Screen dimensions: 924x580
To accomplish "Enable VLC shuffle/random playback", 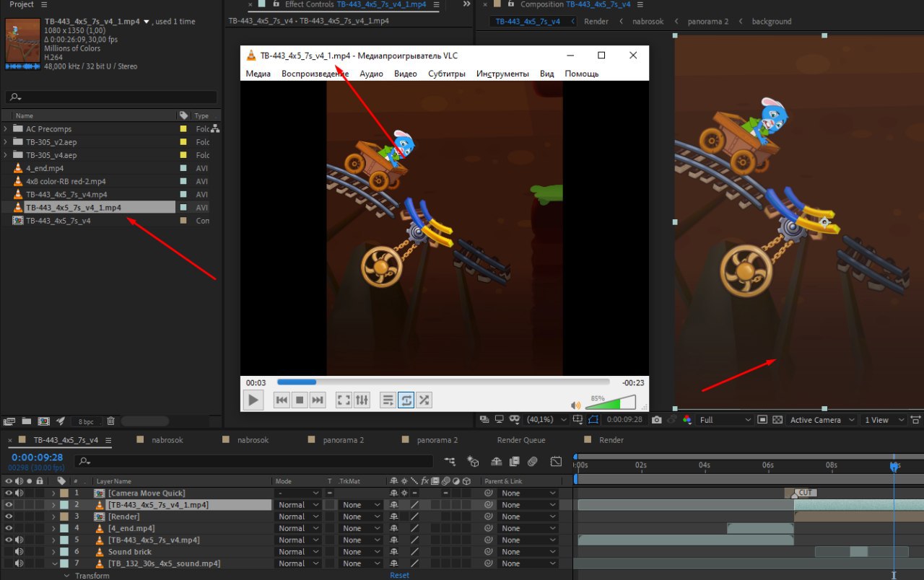I will point(424,400).
